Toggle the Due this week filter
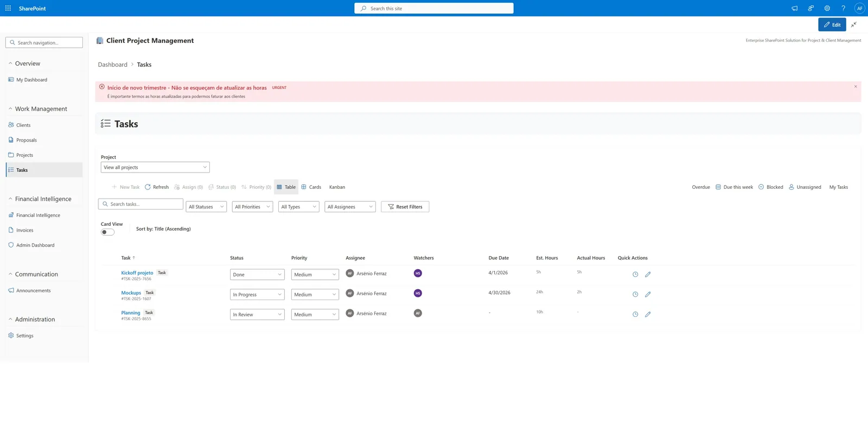Viewport: 868px width, 445px height. point(734,187)
